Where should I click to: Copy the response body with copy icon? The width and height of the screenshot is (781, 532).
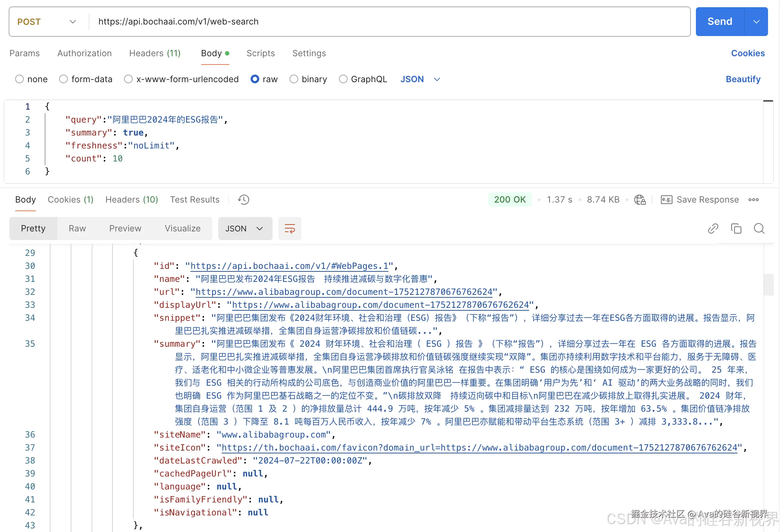coord(736,229)
